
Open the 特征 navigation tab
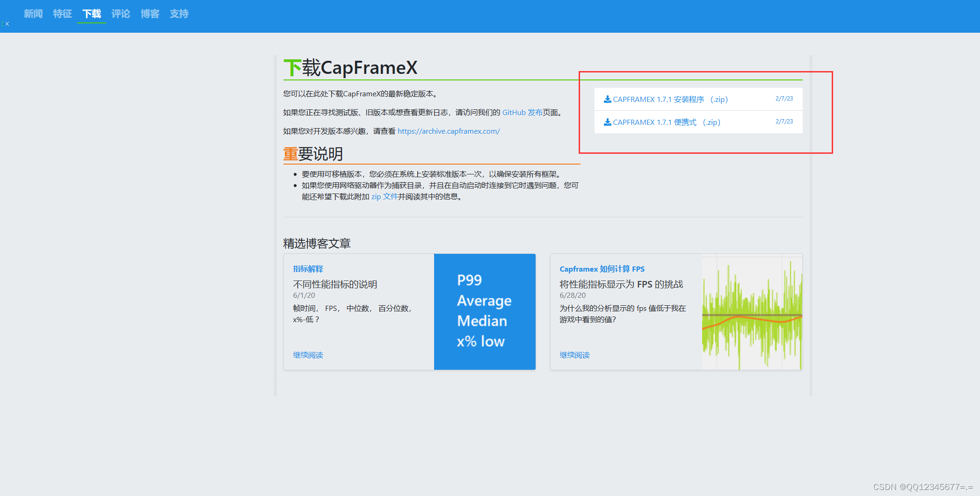tap(62, 14)
